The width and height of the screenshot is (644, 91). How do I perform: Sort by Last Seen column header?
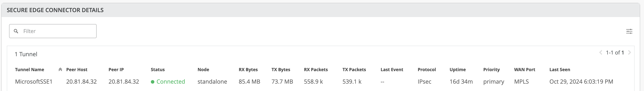click(559, 70)
